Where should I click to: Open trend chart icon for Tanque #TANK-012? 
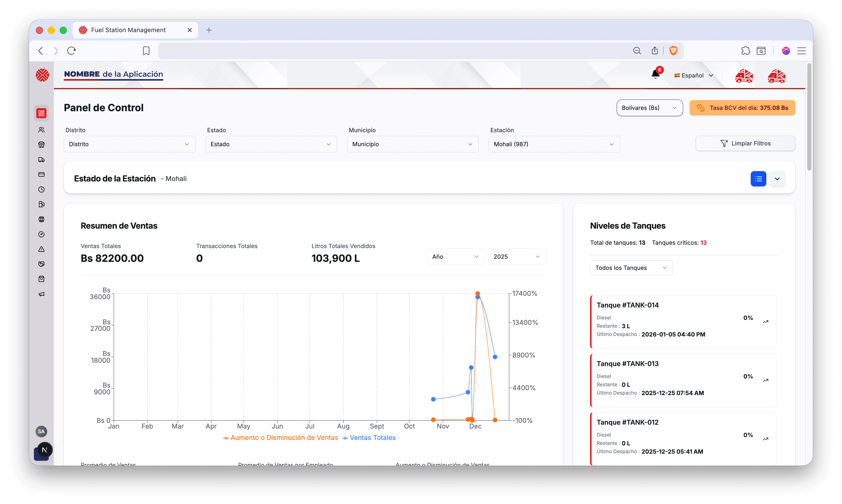[766, 439]
